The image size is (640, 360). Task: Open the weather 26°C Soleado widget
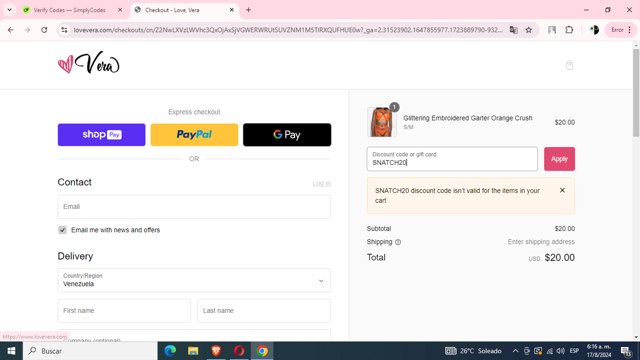[473, 351]
